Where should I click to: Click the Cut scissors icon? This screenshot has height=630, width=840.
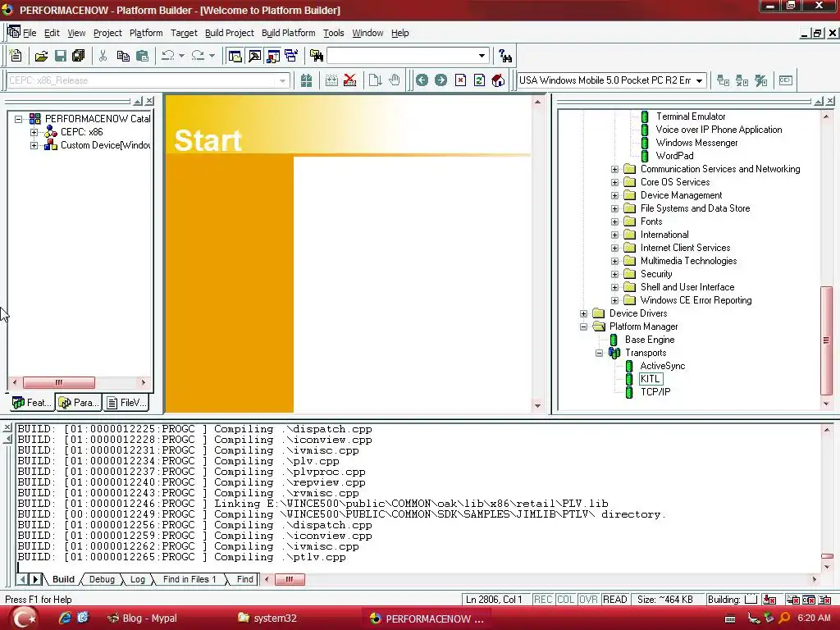point(103,56)
